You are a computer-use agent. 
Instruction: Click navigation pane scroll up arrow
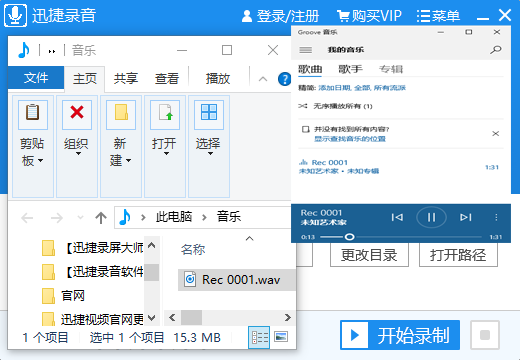point(152,246)
